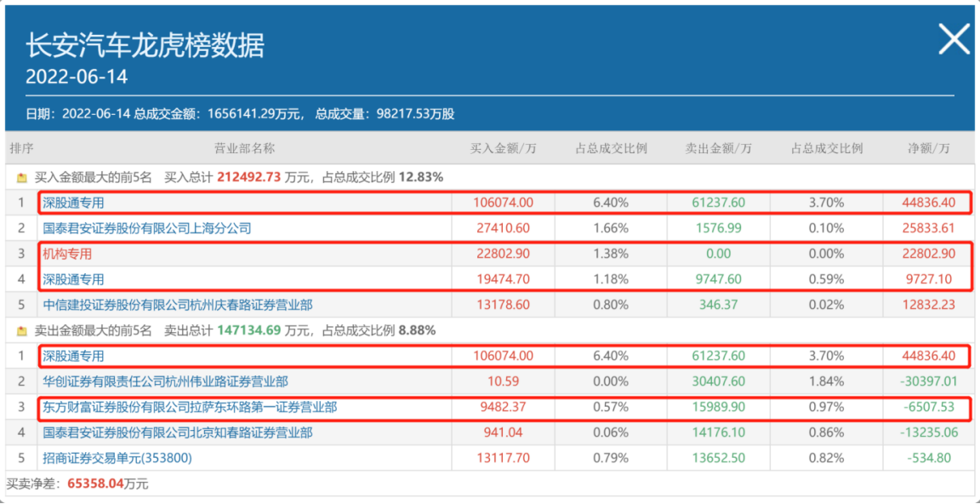Click sell amount 1576.99
Image resolution: width=980 pixels, height=504 pixels.
[718, 228]
